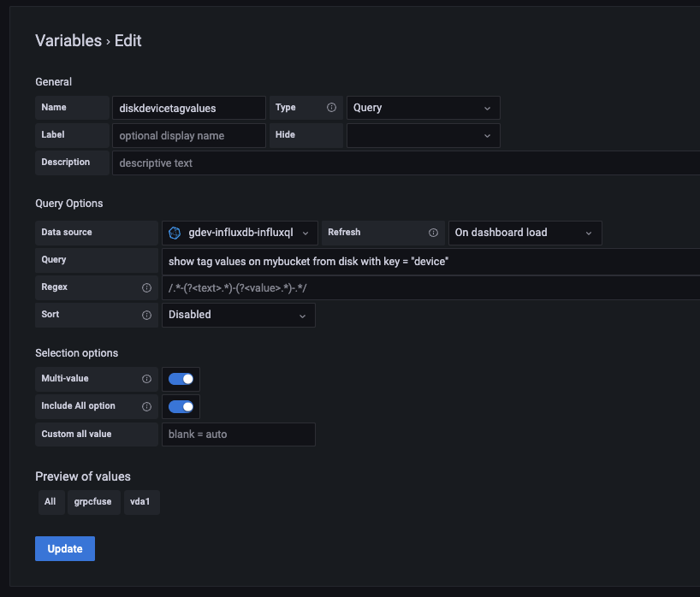Select the Edit breadcrumb item

click(x=128, y=41)
